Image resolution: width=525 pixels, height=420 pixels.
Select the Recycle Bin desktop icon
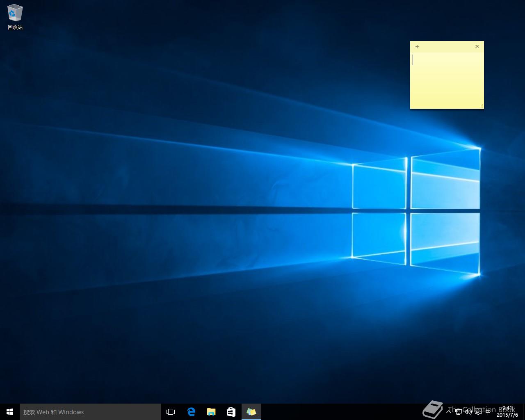(x=15, y=17)
